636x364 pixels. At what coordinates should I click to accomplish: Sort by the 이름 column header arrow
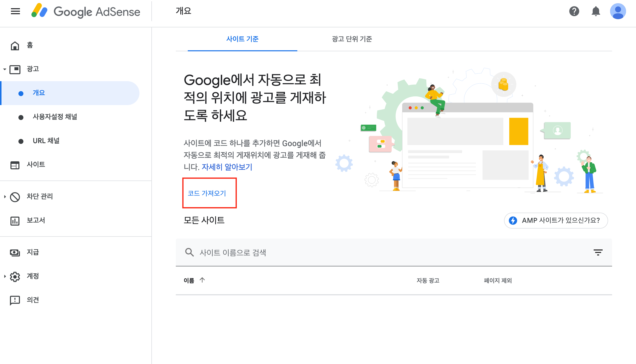[x=202, y=280]
